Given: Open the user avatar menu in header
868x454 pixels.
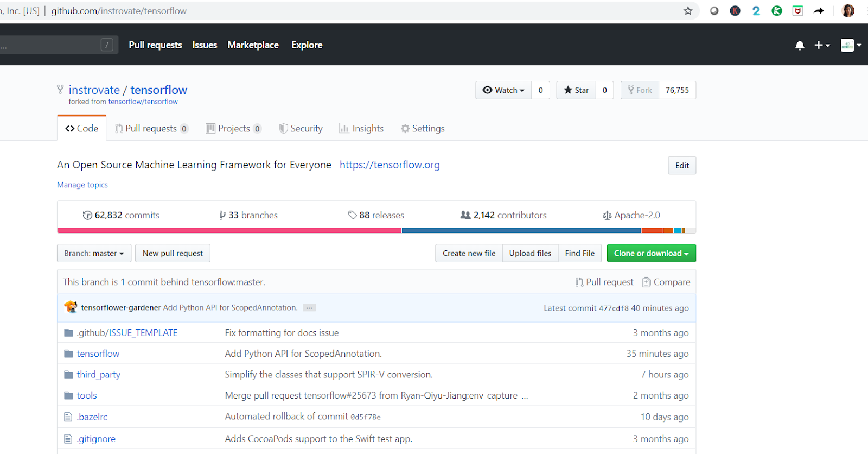Looking at the screenshot, I should tap(851, 45).
